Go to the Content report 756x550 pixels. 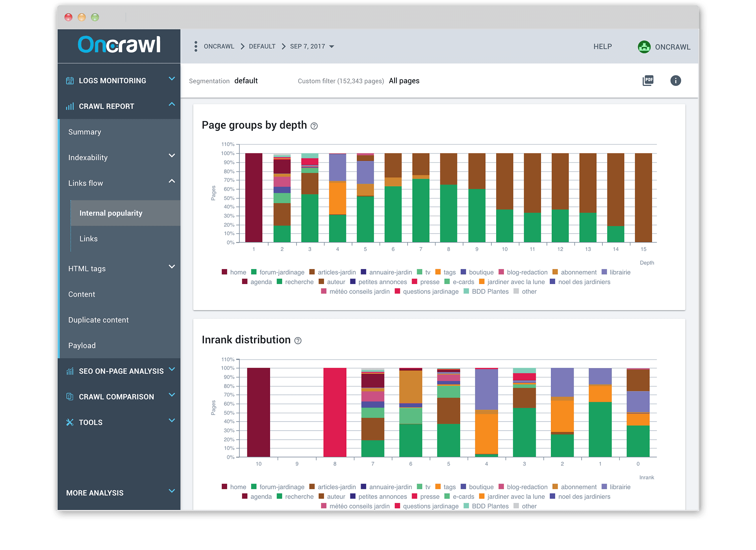(x=82, y=294)
